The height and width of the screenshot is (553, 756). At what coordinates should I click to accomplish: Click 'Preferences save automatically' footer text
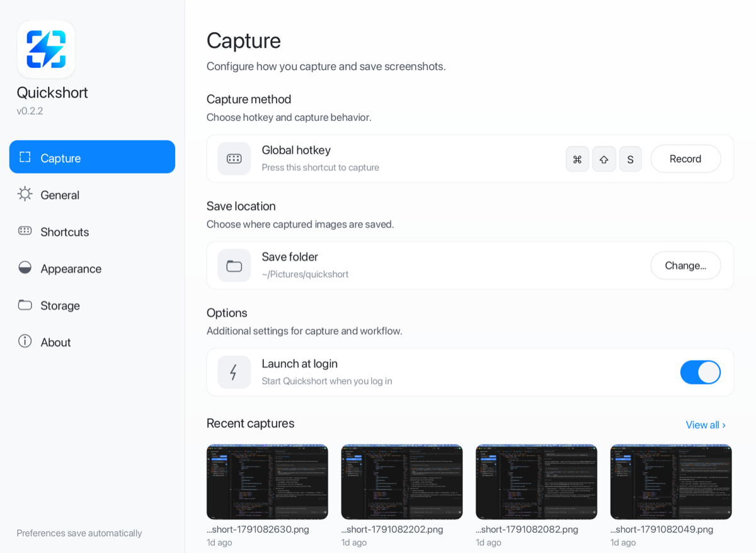(79, 533)
